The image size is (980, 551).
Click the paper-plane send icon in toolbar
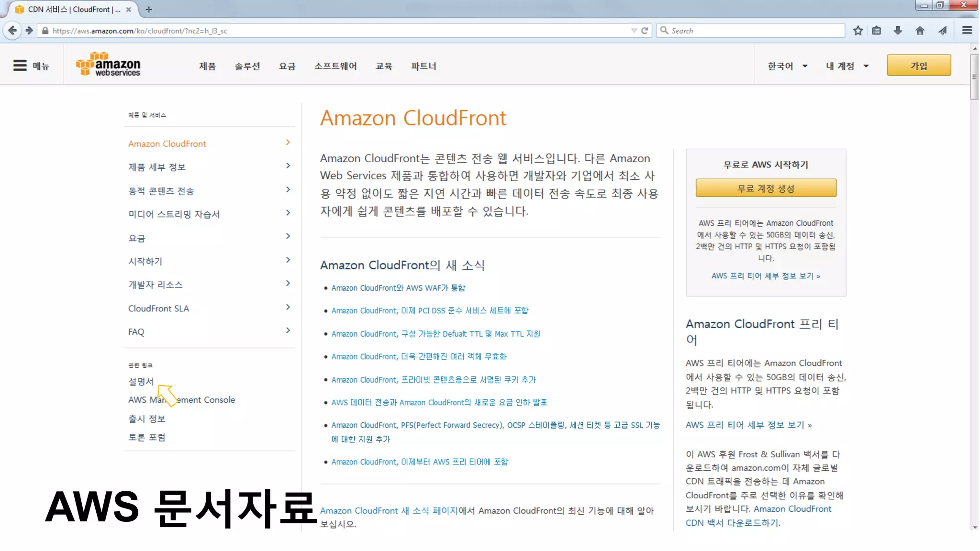942,31
